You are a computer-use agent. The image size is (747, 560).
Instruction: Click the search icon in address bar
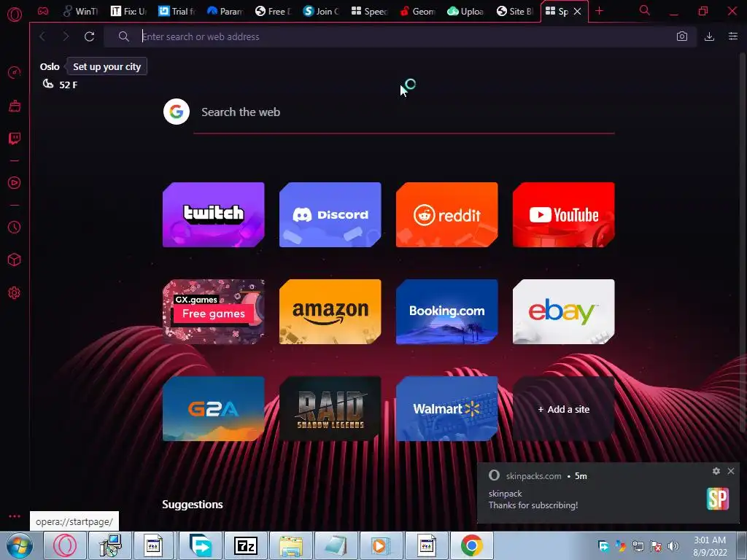pyautogui.click(x=124, y=36)
